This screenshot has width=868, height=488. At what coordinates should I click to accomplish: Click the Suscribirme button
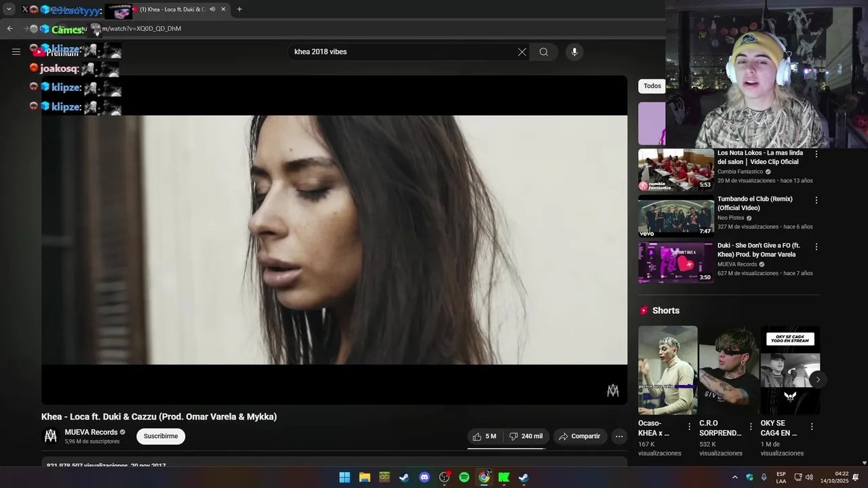pyautogui.click(x=161, y=436)
